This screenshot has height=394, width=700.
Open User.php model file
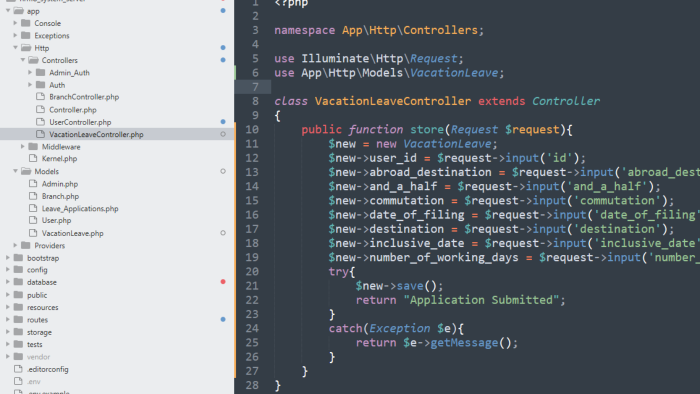coord(56,220)
